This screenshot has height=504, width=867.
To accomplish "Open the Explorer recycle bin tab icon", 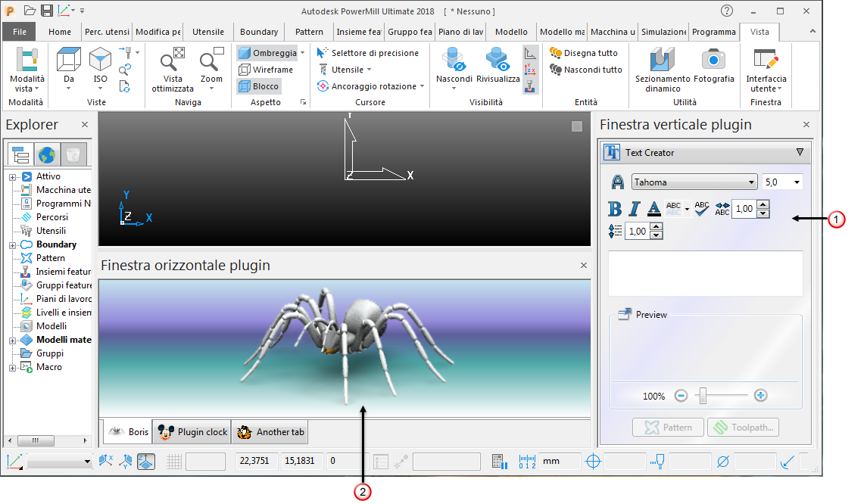I will point(73,154).
